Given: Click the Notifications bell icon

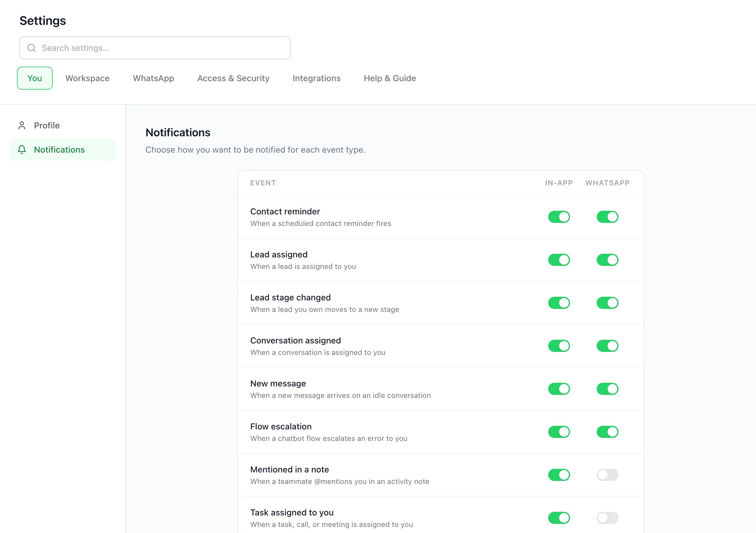Looking at the screenshot, I should [22, 150].
